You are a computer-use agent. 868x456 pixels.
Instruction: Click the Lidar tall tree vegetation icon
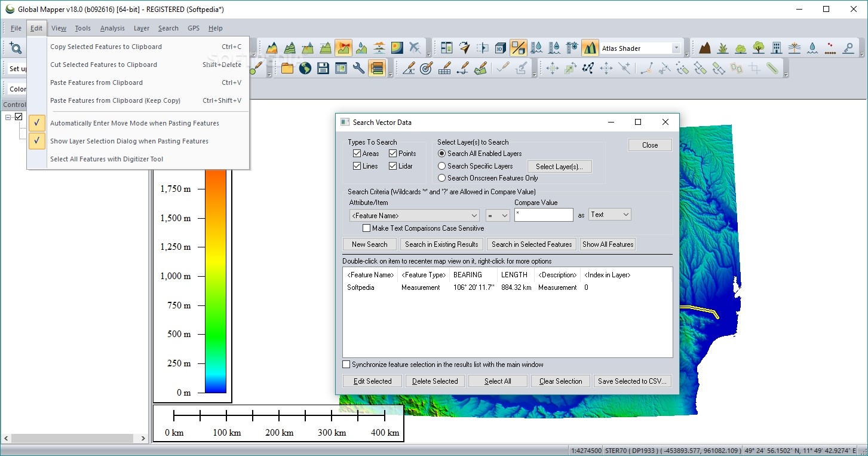759,48
